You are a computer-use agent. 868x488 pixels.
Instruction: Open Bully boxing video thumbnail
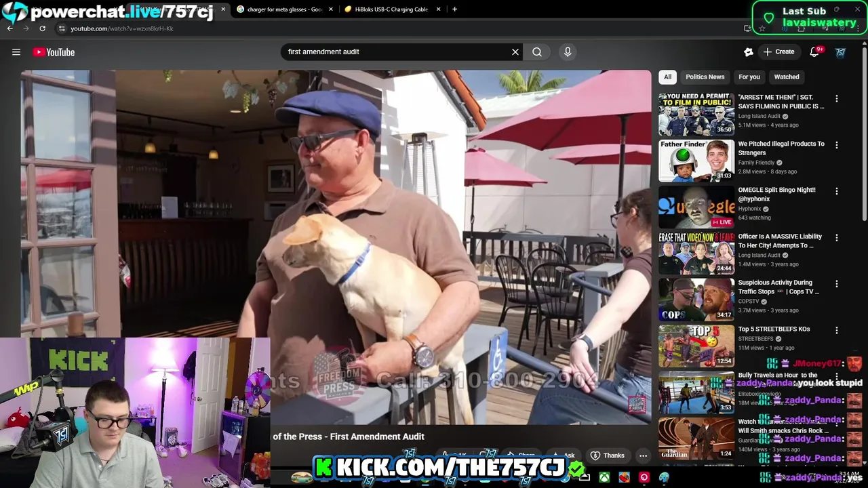click(x=696, y=392)
